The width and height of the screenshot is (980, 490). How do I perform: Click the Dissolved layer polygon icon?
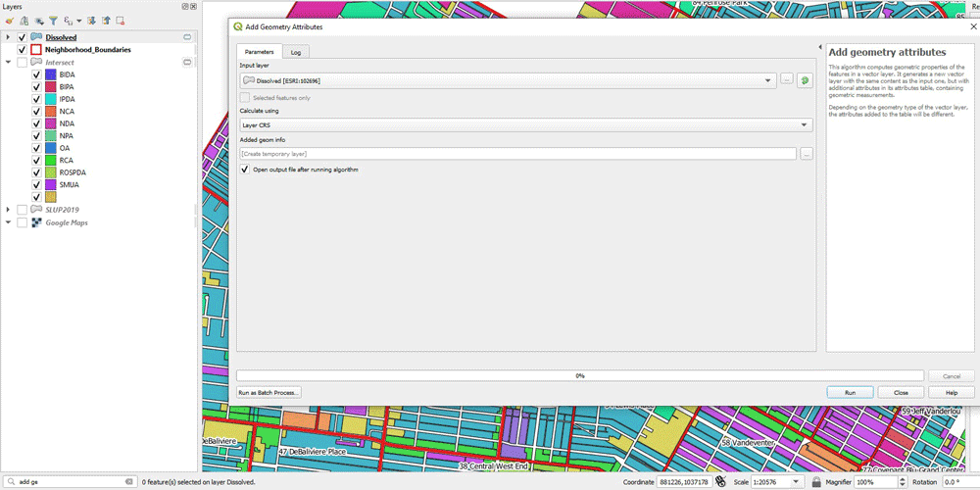[36, 37]
